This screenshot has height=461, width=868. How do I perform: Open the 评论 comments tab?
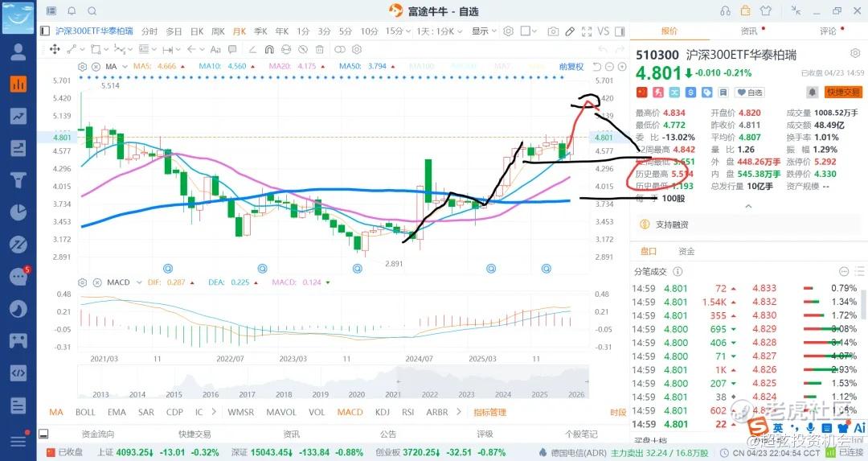point(828,31)
